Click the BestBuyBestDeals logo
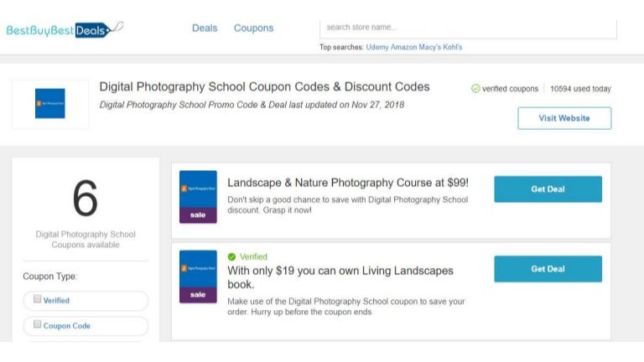 (x=64, y=29)
